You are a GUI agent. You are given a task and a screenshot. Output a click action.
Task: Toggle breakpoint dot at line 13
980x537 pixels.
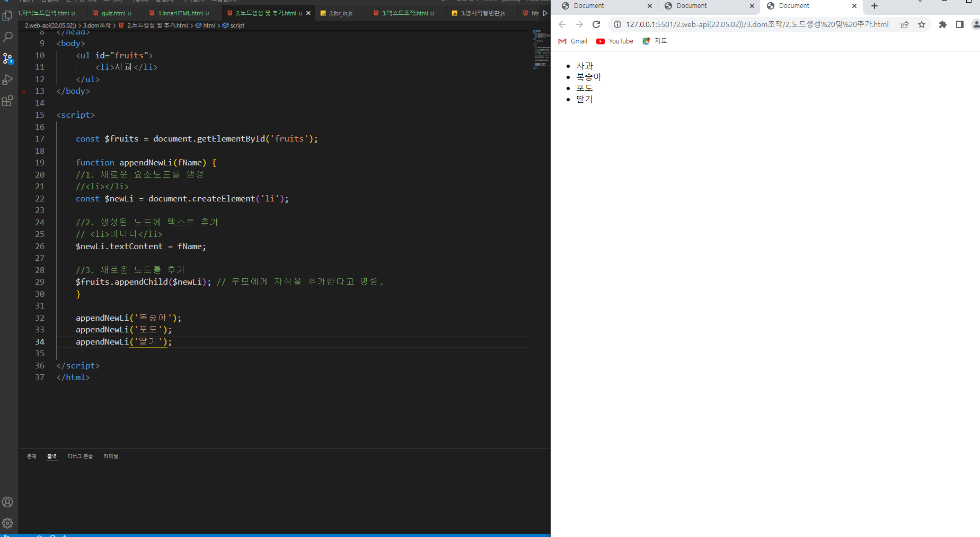pos(24,91)
